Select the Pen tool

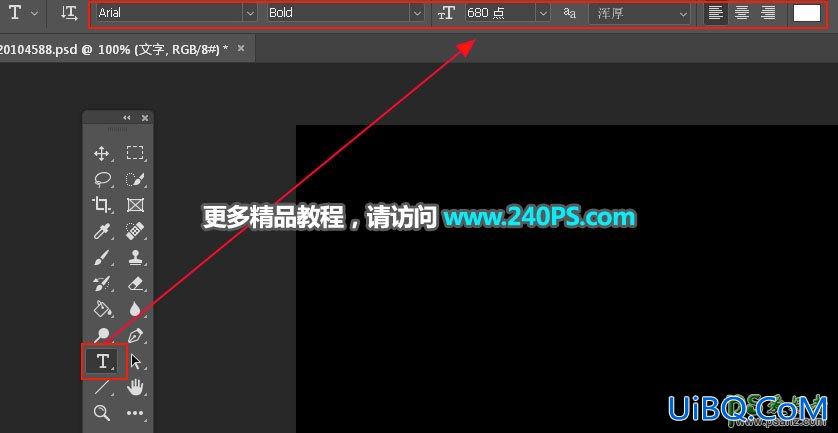point(135,335)
